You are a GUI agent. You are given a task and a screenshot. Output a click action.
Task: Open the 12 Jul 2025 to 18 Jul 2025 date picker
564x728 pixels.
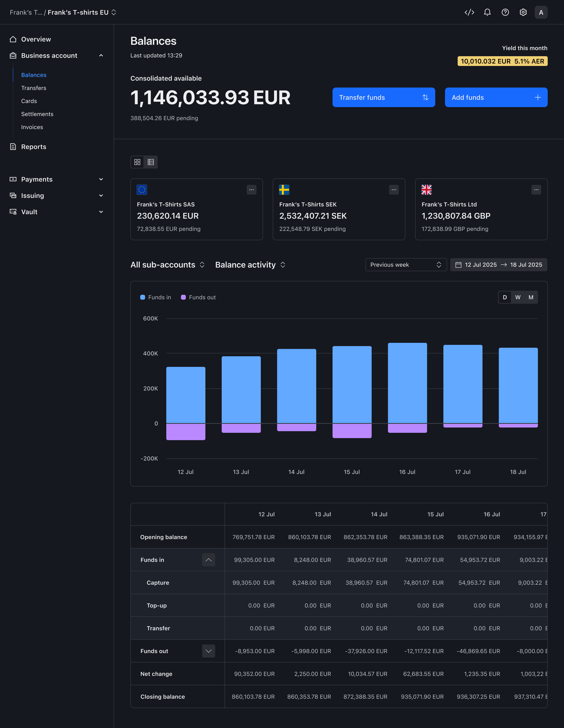(x=499, y=265)
